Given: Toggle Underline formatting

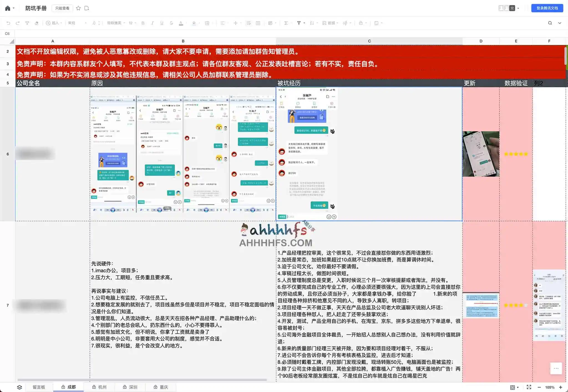Looking at the screenshot, I should click(x=162, y=23).
